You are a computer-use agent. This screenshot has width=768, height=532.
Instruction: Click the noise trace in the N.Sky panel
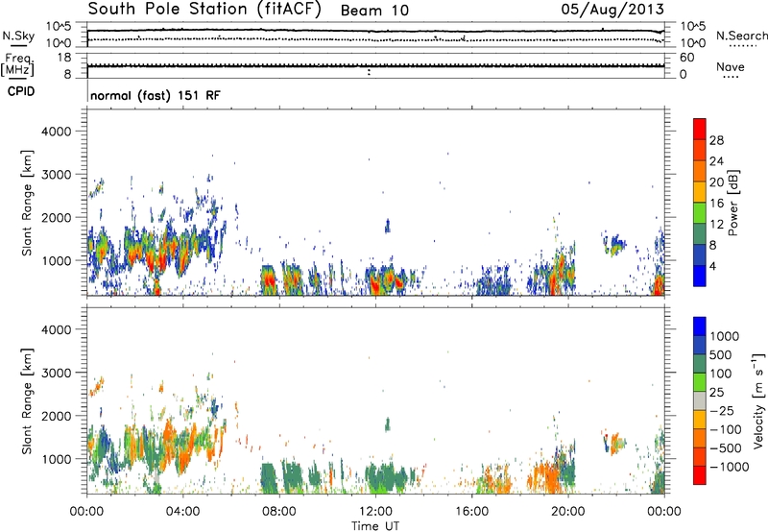coord(375,31)
